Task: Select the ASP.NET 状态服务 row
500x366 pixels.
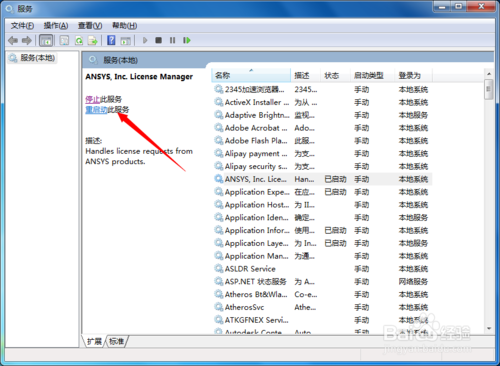Action: [x=322, y=282]
